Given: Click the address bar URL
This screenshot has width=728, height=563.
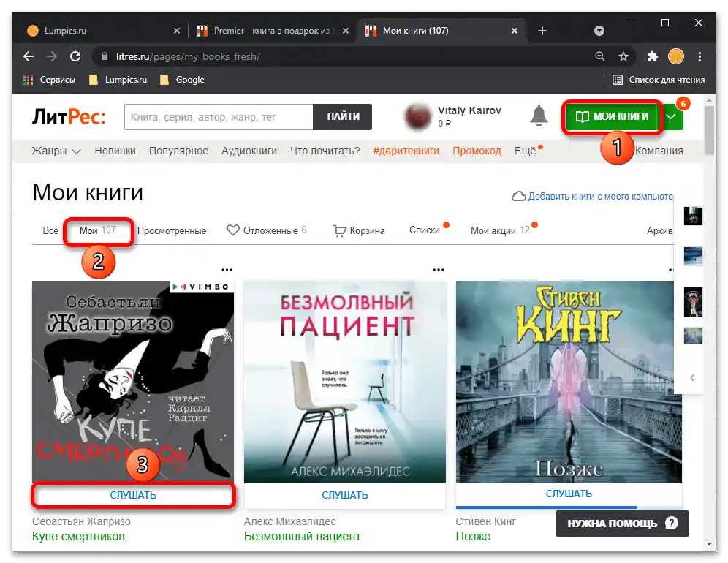Looking at the screenshot, I should tap(188, 57).
